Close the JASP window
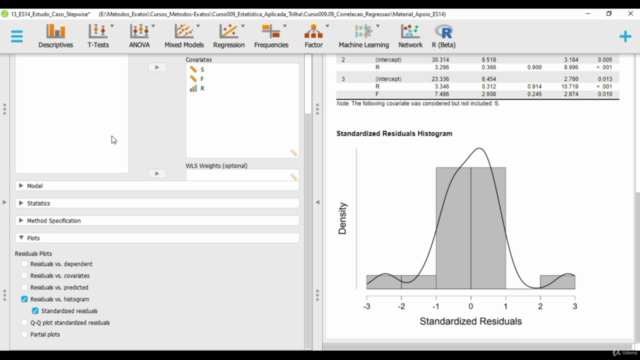The height and width of the screenshot is (360, 640). (630, 13)
